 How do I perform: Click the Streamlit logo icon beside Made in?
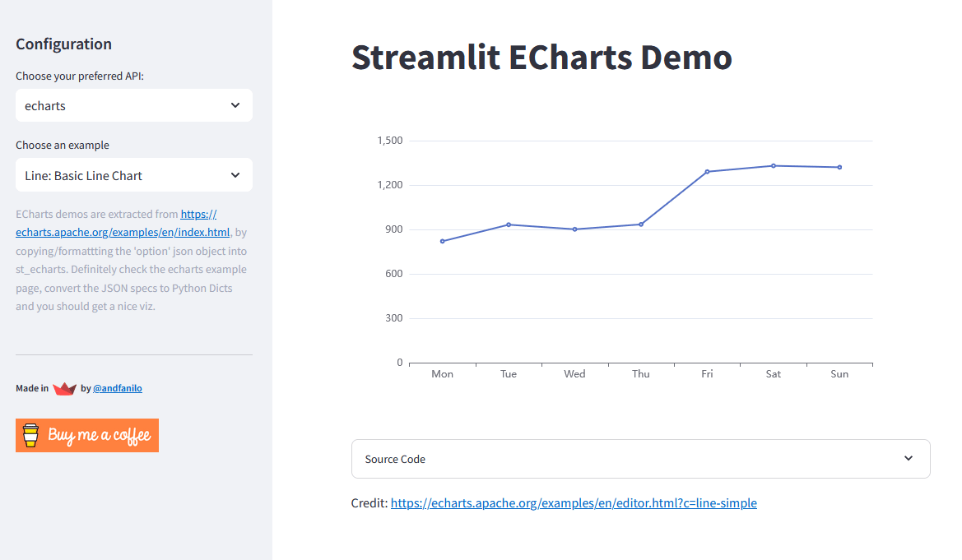[64, 388]
